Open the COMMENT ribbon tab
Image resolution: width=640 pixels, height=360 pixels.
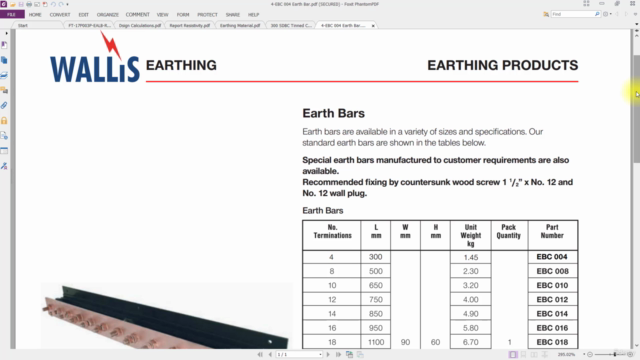[x=138, y=15]
